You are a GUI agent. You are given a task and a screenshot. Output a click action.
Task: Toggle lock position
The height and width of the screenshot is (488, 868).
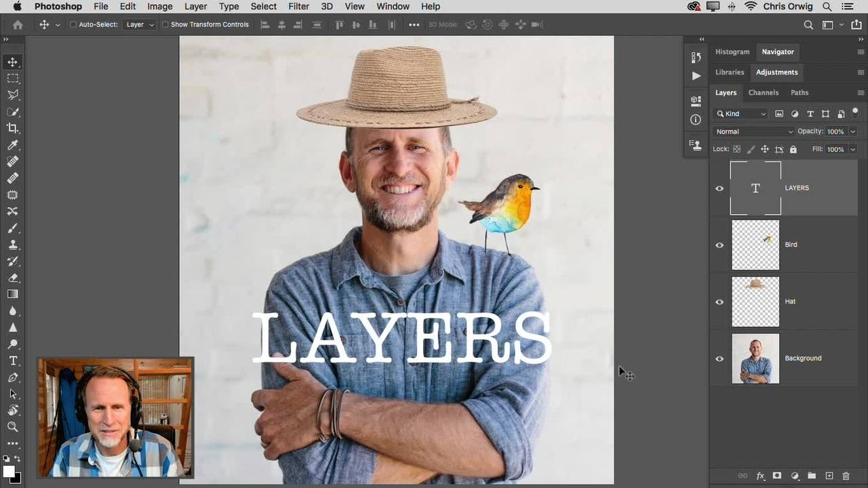click(765, 149)
